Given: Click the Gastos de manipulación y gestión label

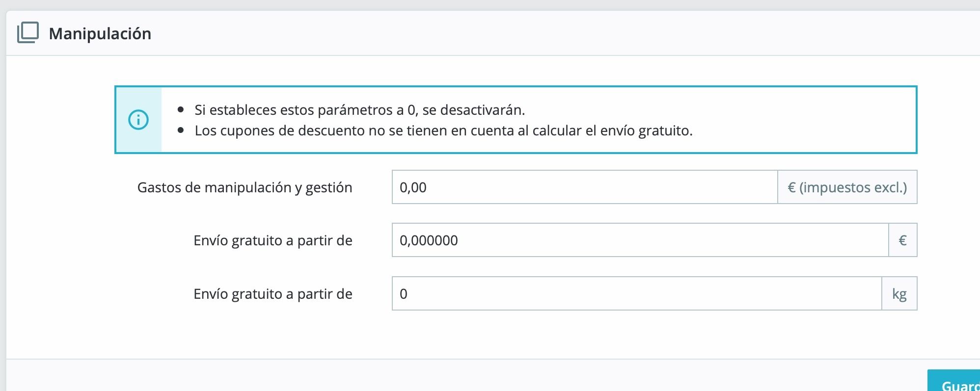Looking at the screenshot, I should (x=245, y=187).
